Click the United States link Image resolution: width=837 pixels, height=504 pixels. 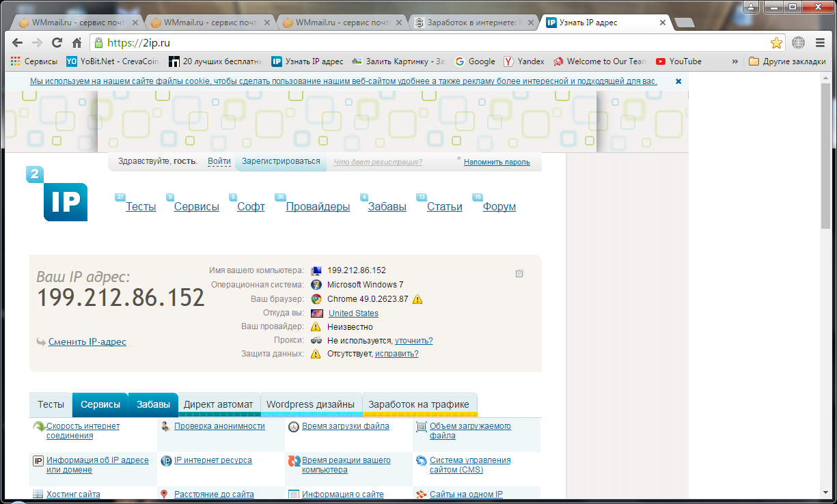[353, 313]
